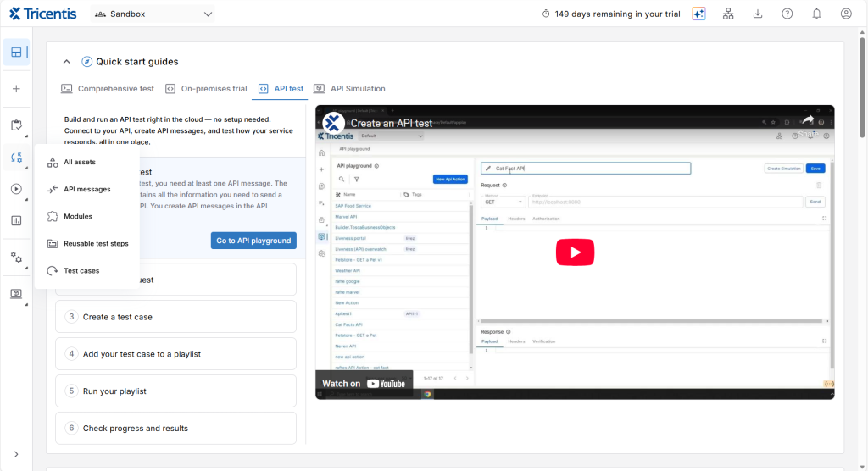This screenshot has width=868, height=471.
Task: Play the Create an API test video
Action: [x=576, y=252]
